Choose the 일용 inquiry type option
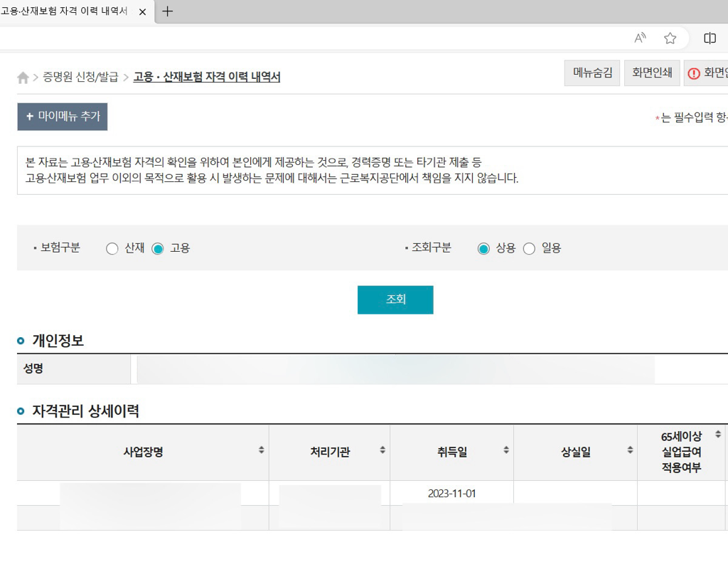This screenshot has width=728, height=584. [x=529, y=249]
